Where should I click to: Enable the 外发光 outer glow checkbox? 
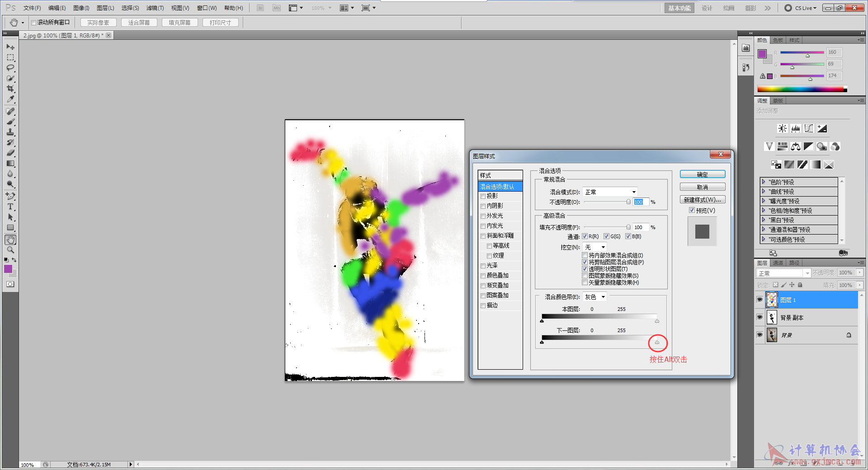(483, 216)
